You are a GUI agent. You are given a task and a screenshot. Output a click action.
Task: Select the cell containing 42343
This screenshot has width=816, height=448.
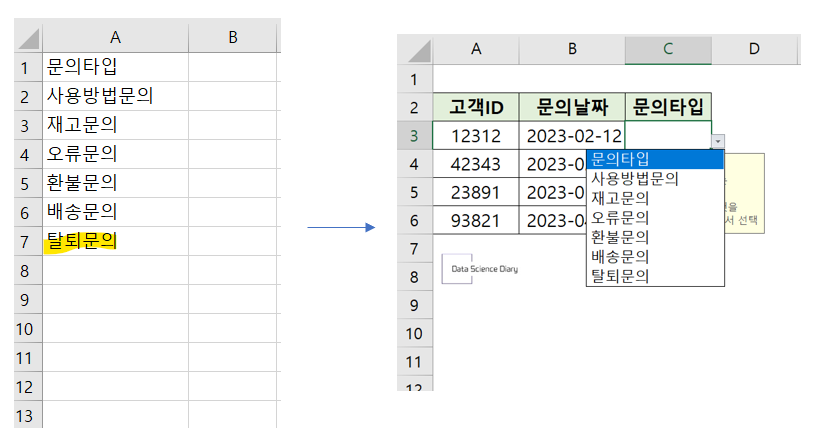(x=476, y=164)
